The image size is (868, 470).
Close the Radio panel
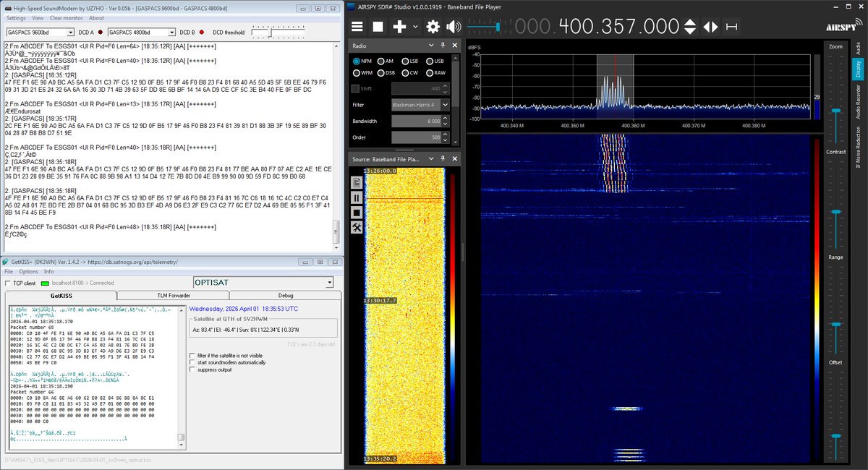[454, 46]
